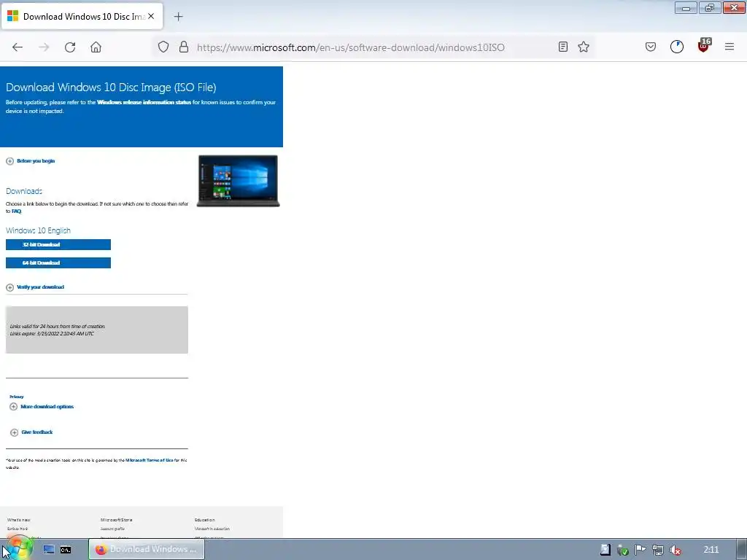Reload the Microsoft download page
Viewport: 747px width, 560px height.
pyautogui.click(x=70, y=47)
